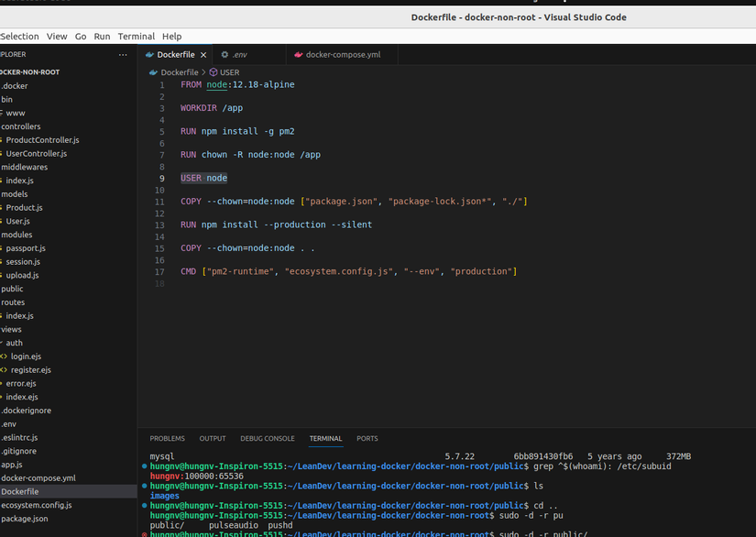Click the docker-compose.yml tab's pink icon
This screenshot has width=756, height=537.
(299, 55)
